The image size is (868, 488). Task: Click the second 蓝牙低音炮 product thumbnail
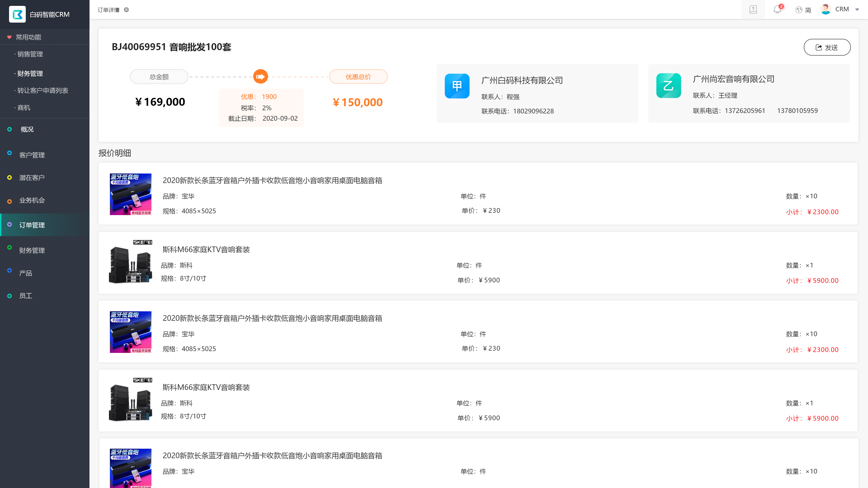pos(131,332)
